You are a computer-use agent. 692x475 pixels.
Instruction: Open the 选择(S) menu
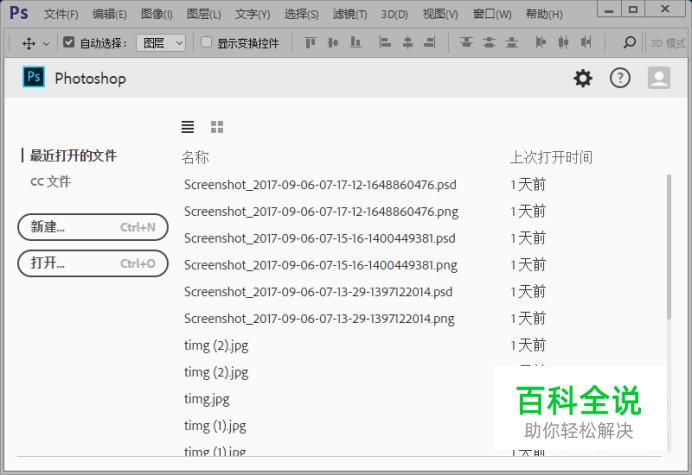(x=301, y=14)
